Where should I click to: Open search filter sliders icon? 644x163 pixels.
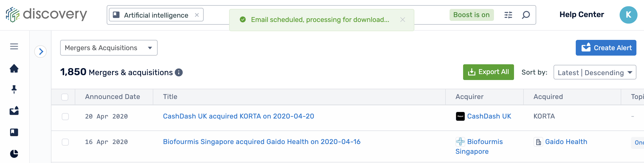[x=508, y=15]
